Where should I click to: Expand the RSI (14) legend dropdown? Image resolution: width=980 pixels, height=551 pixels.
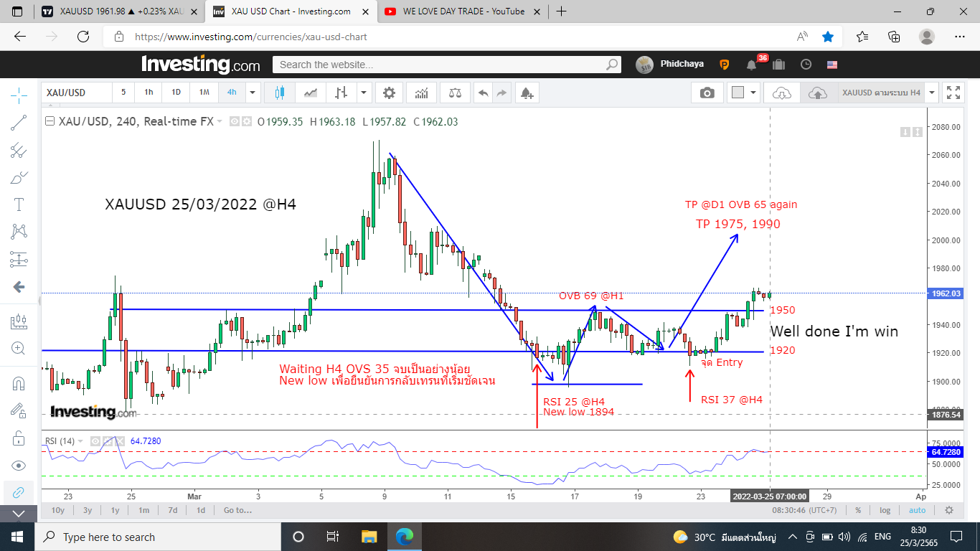point(80,441)
